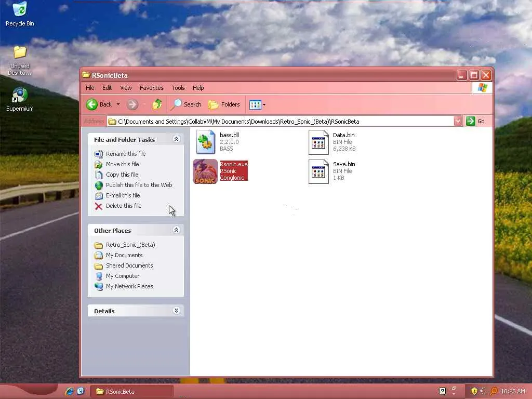Click the security shield tray icon
Screen dimensions: 532x399
coord(474,391)
